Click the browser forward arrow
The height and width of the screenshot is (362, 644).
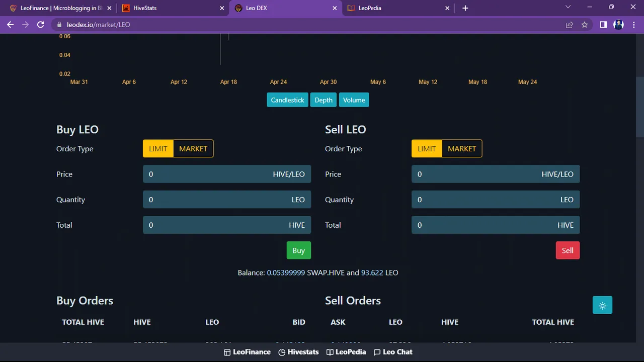[x=25, y=24]
